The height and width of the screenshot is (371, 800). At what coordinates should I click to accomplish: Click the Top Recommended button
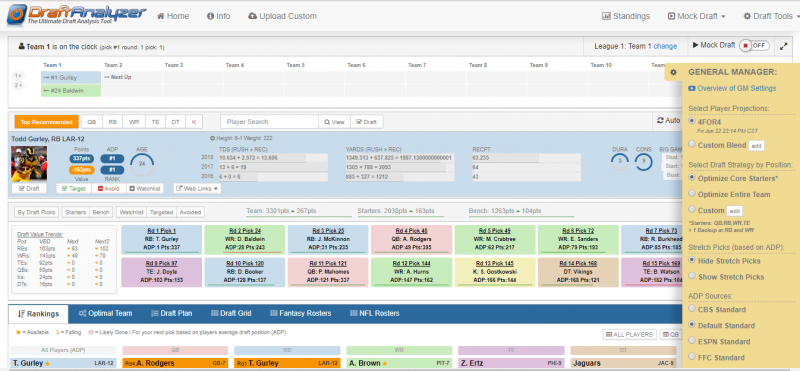point(46,122)
